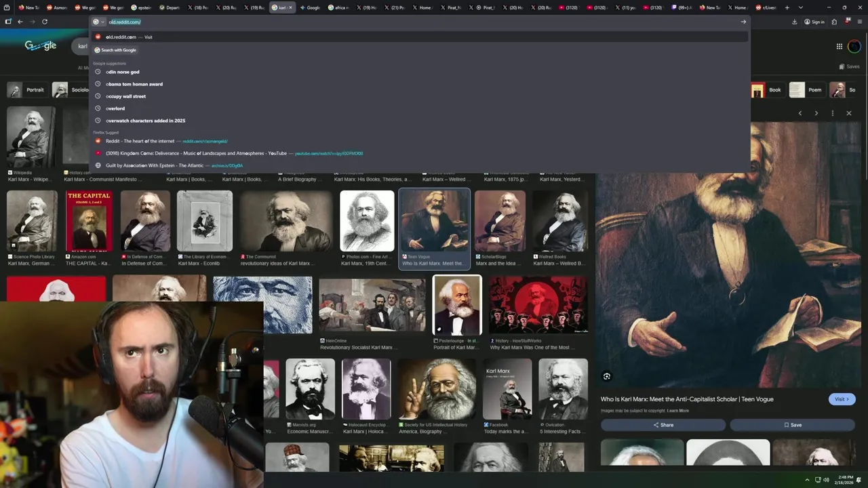Click the browser forward arrow
This screenshot has height=488, width=868.
pyautogui.click(x=32, y=22)
